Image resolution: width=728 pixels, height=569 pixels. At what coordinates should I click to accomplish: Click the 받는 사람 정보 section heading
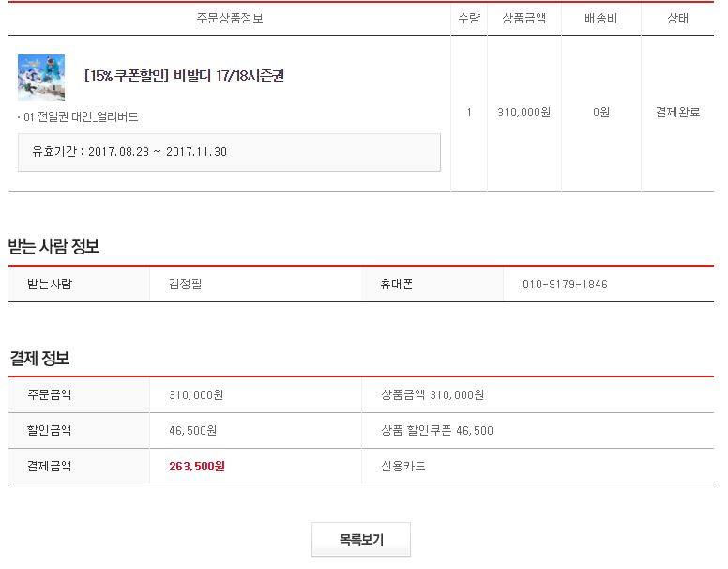tap(53, 246)
